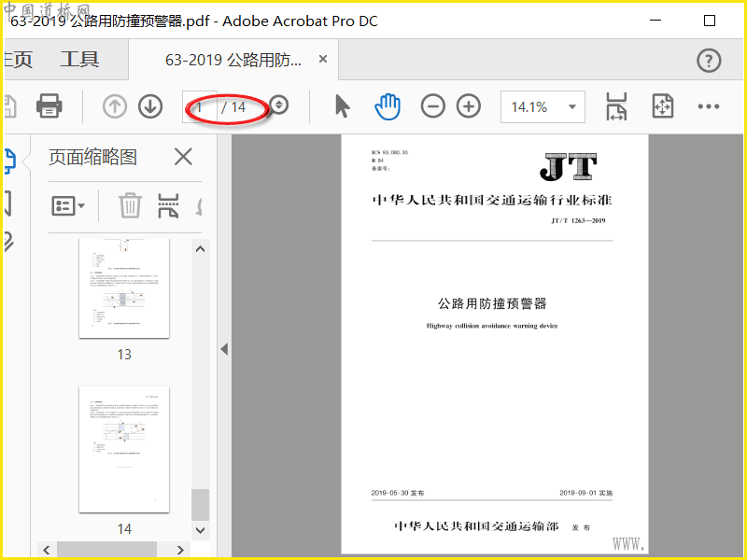Maximize the Acrobat window

point(710,21)
